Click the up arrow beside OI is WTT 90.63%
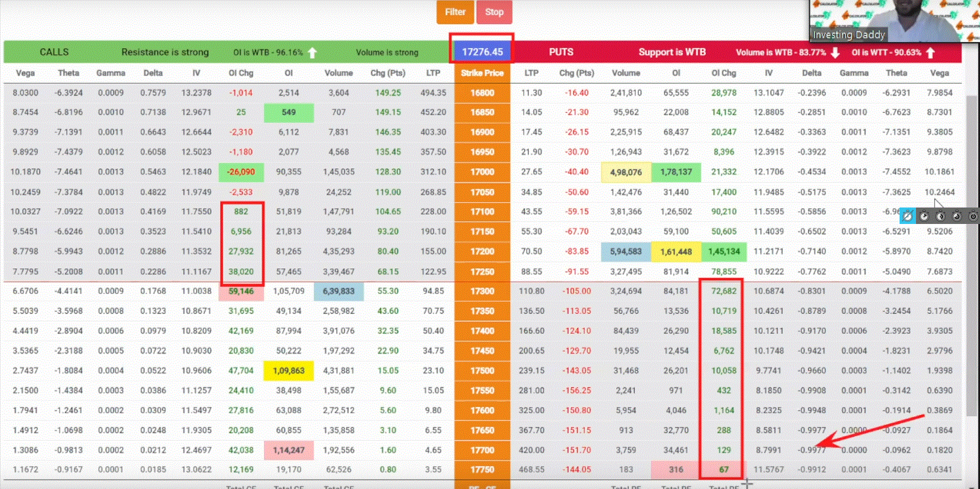 930,53
